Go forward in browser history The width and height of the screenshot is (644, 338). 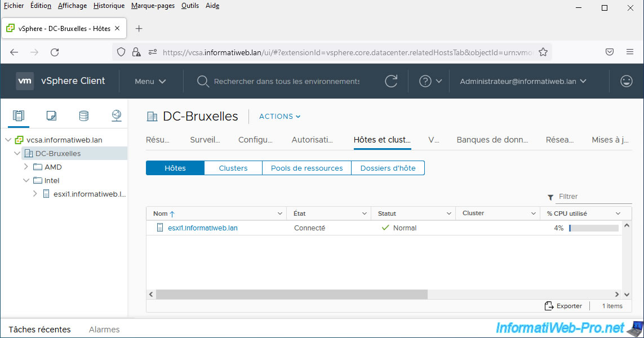[34, 52]
